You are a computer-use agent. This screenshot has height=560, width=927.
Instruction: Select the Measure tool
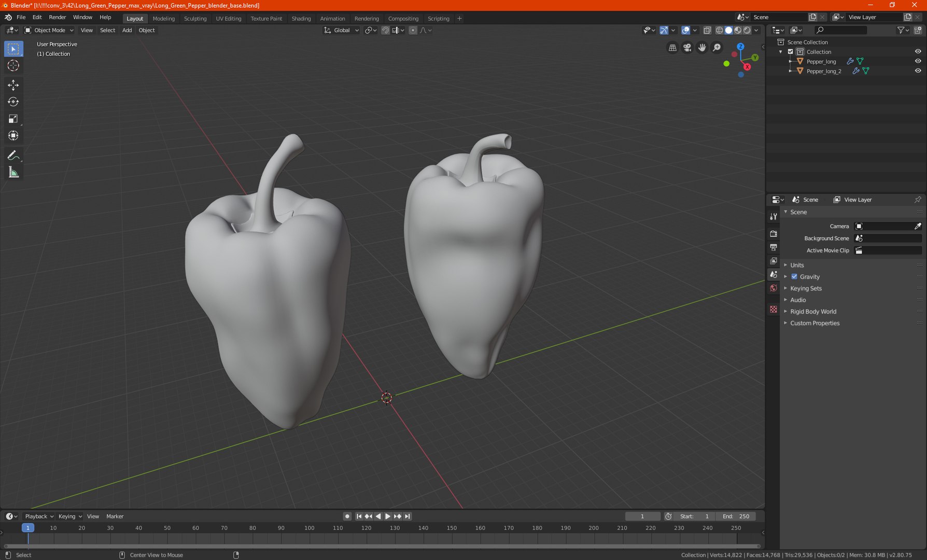13,173
